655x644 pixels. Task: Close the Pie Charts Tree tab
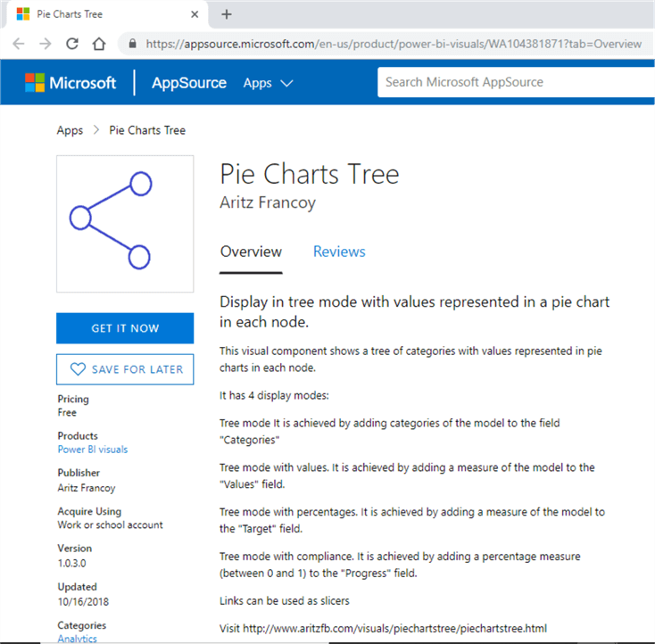pyautogui.click(x=195, y=14)
